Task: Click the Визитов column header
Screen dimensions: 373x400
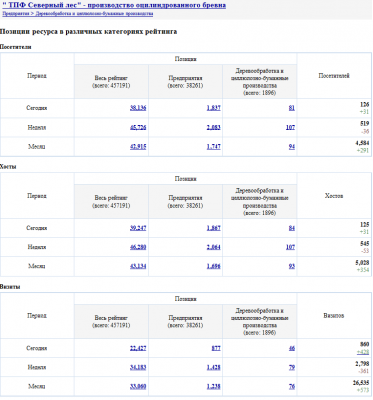Action: [334, 315]
